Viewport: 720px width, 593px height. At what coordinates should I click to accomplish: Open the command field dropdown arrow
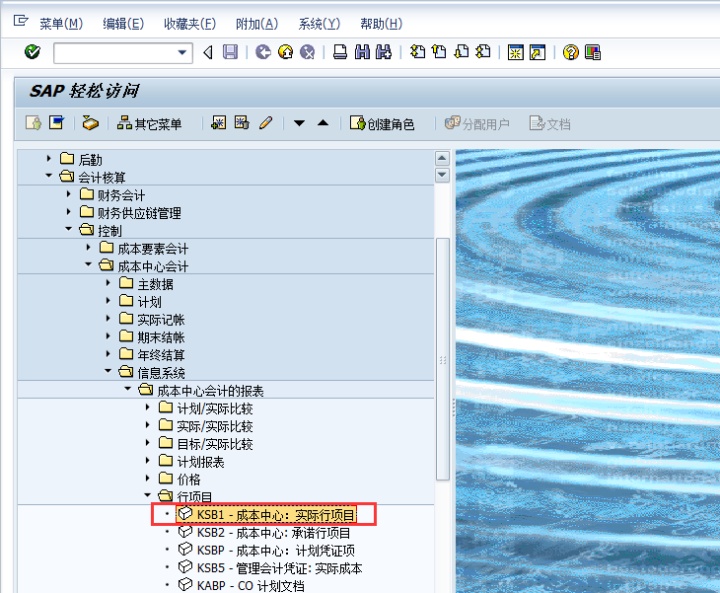pos(182,52)
